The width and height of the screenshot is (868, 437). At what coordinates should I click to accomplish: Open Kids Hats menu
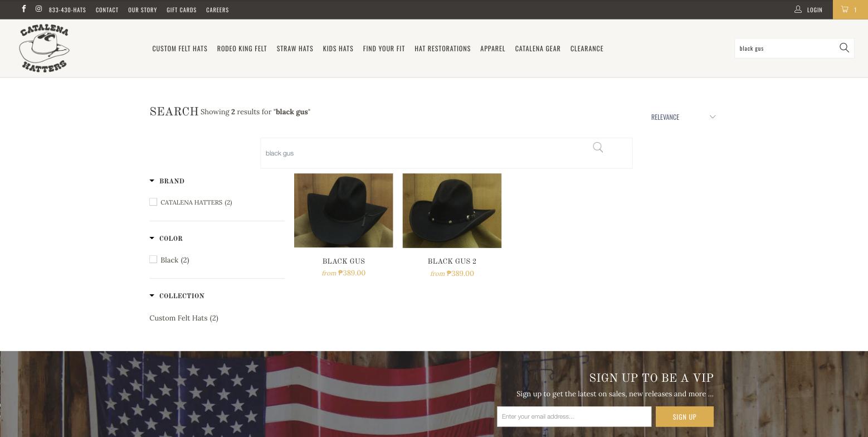(338, 48)
